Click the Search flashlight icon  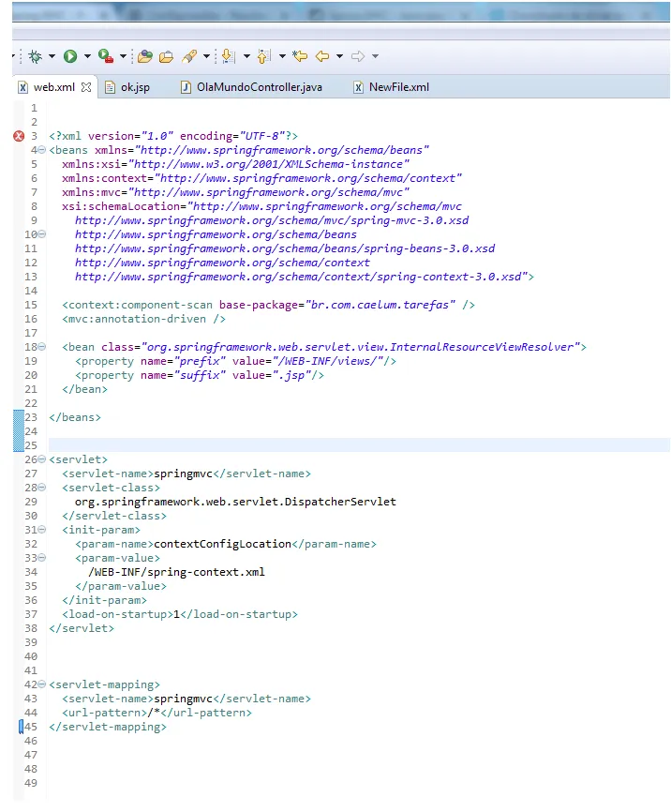[x=189, y=56]
